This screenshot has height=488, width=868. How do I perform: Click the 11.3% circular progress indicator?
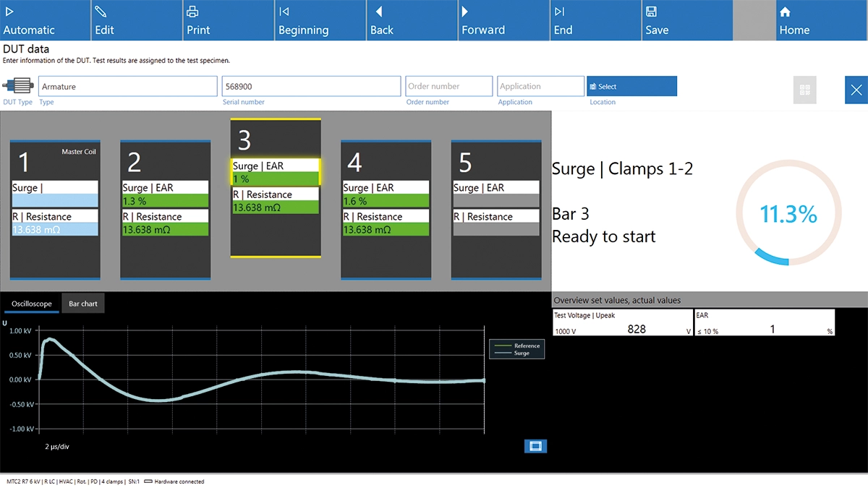788,213
